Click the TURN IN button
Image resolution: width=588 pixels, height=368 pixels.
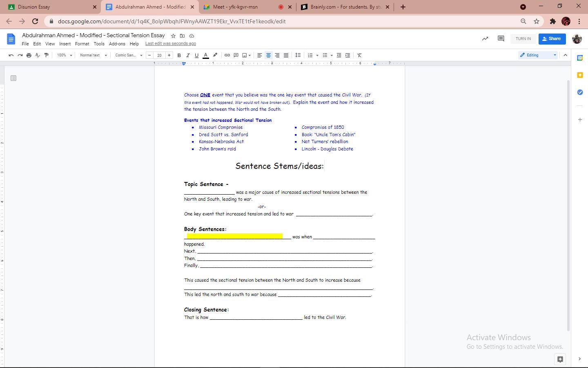[523, 39]
